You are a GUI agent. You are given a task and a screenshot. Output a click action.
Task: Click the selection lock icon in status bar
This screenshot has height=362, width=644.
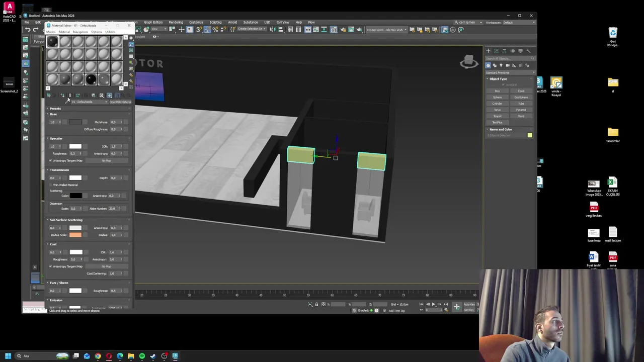316,304
